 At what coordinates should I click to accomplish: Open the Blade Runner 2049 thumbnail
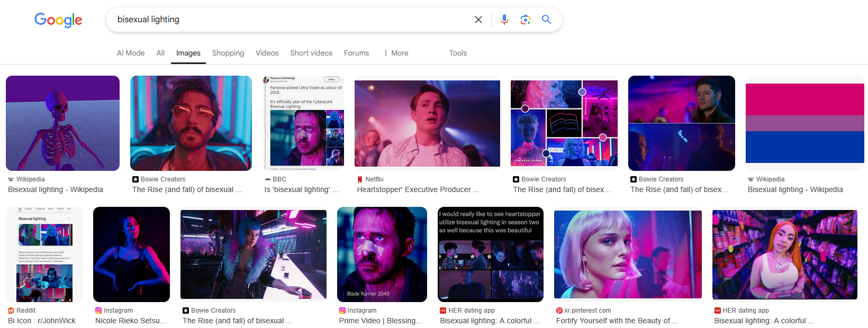[382, 254]
